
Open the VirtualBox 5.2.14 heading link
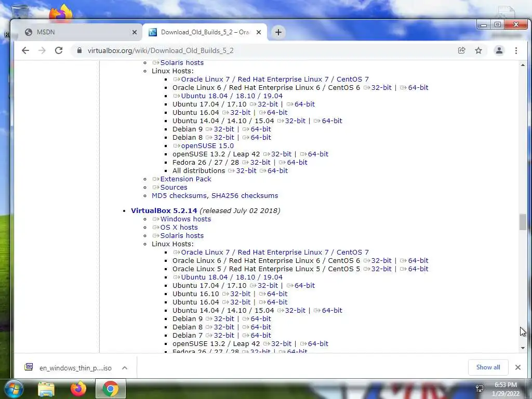pos(164,211)
